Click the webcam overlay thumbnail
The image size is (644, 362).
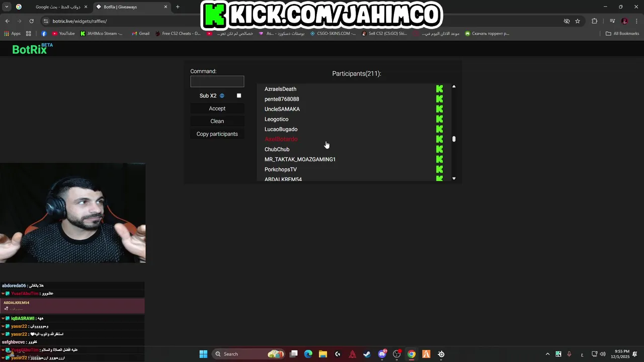click(73, 213)
